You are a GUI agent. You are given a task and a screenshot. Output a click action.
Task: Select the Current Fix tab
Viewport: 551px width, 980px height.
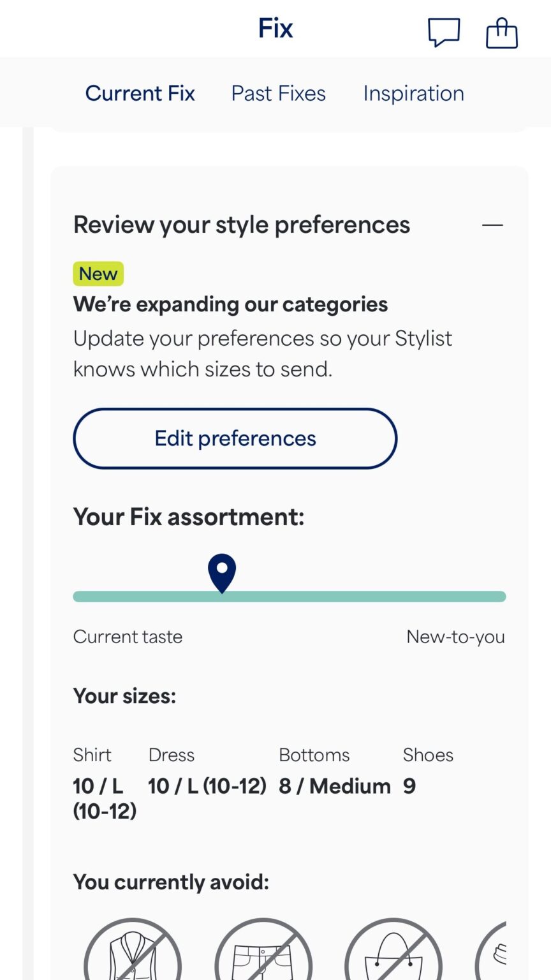point(140,93)
